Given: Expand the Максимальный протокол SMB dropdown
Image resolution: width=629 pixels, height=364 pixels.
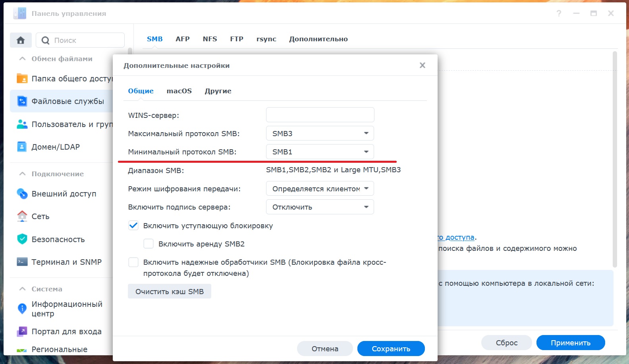Looking at the screenshot, I should 320,133.
